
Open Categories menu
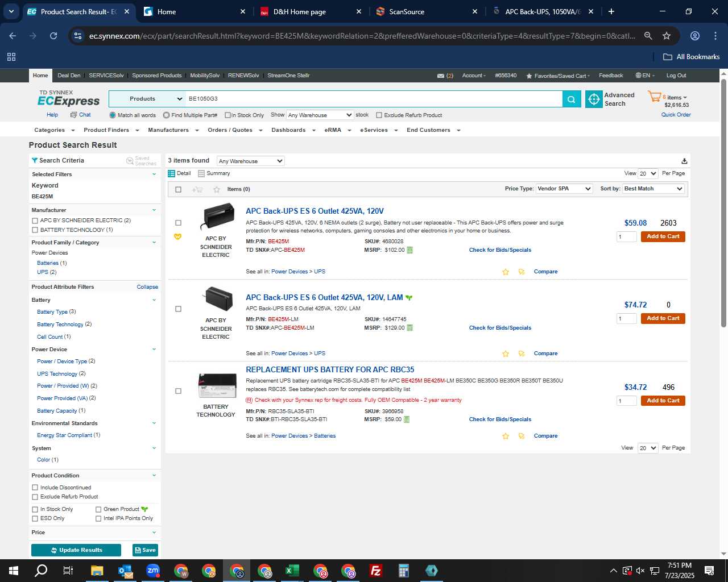pos(53,130)
